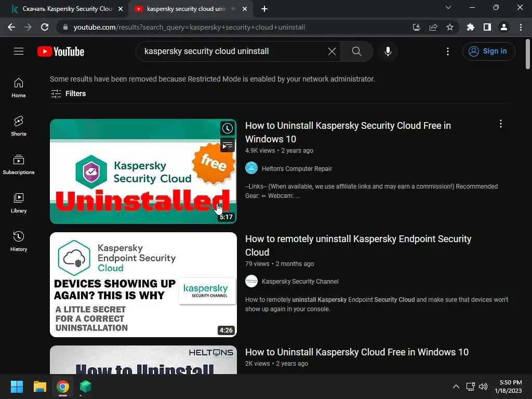Click the YouTube logo
This screenshot has width=532, height=399.
click(x=61, y=51)
